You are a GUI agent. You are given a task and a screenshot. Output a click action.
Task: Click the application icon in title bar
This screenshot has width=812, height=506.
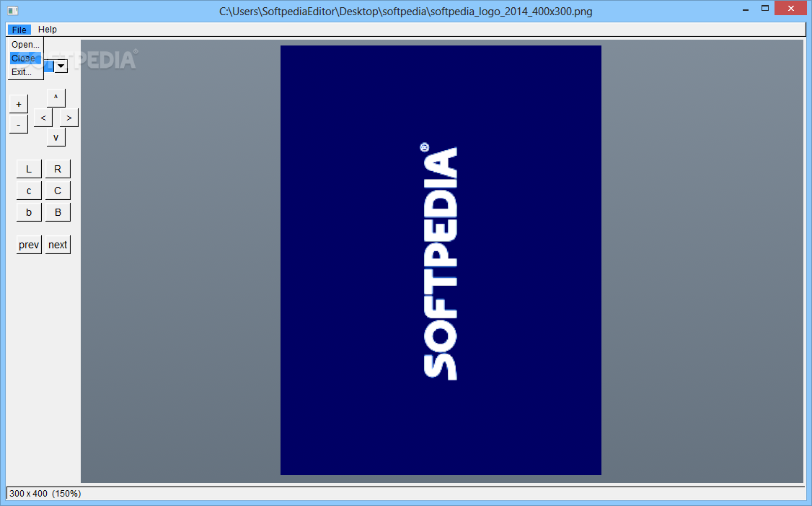point(13,10)
